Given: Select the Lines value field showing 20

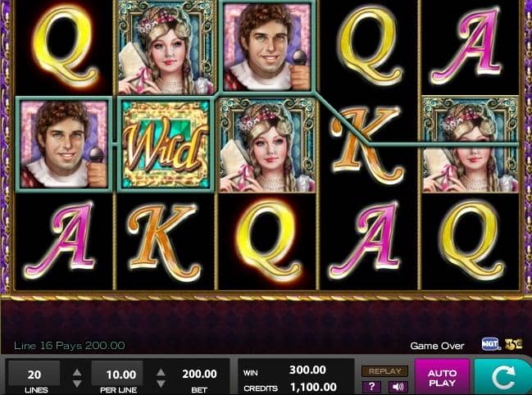Looking at the screenshot, I should point(34,374).
